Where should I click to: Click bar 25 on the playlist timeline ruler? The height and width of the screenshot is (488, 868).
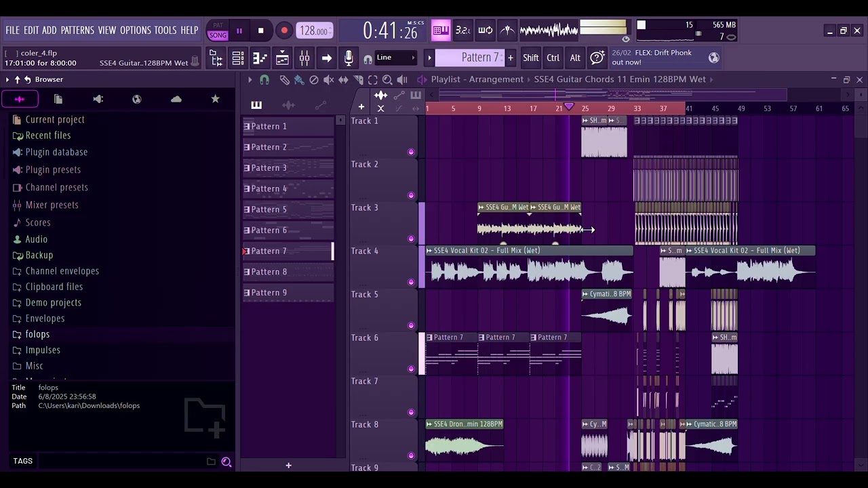tap(585, 108)
